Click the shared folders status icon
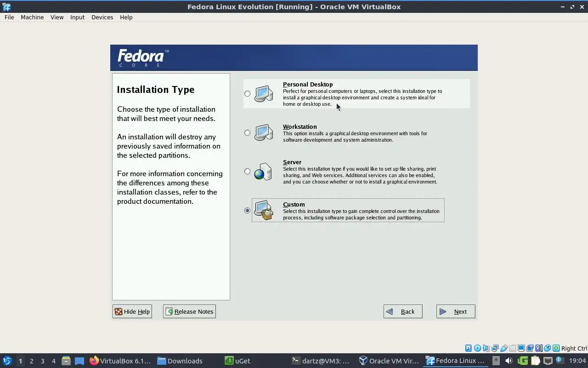 coord(513,348)
